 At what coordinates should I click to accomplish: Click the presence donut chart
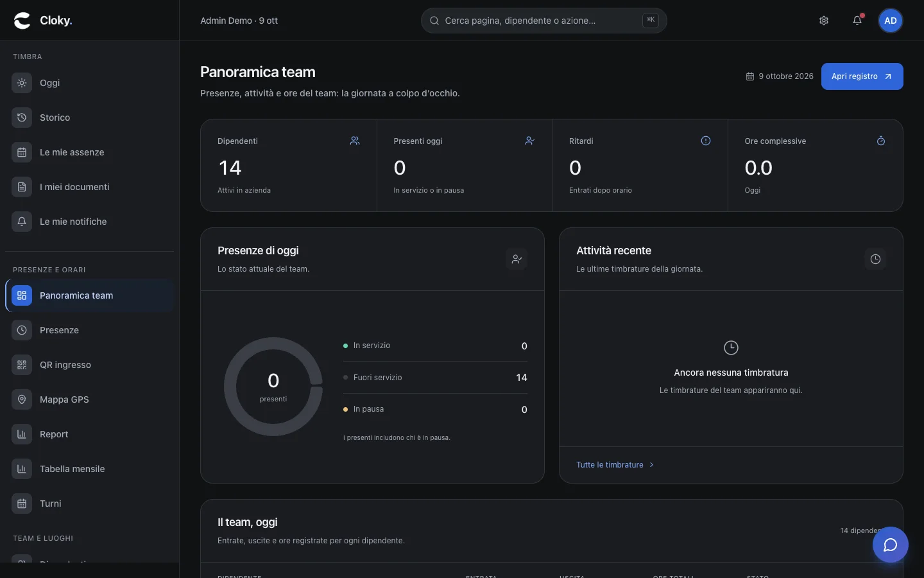[273, 387]
